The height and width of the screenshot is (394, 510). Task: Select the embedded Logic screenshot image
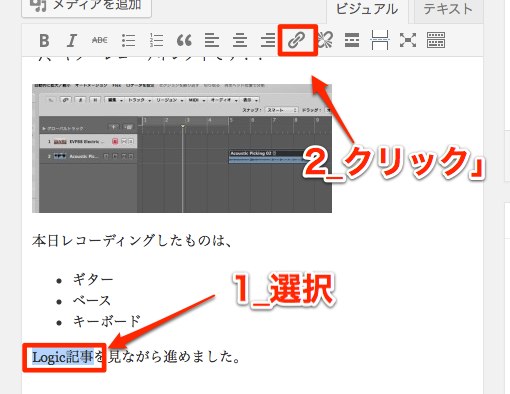pyautogui.click(x=182, y=148)
